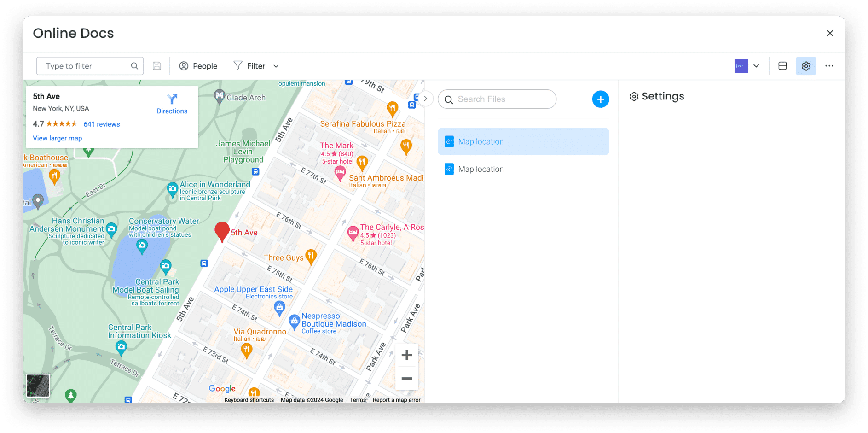Click the red 5th Ave map pin
The height and width of the screenshot is (433, 868).
pyautogui.click(x=222, y=232)
